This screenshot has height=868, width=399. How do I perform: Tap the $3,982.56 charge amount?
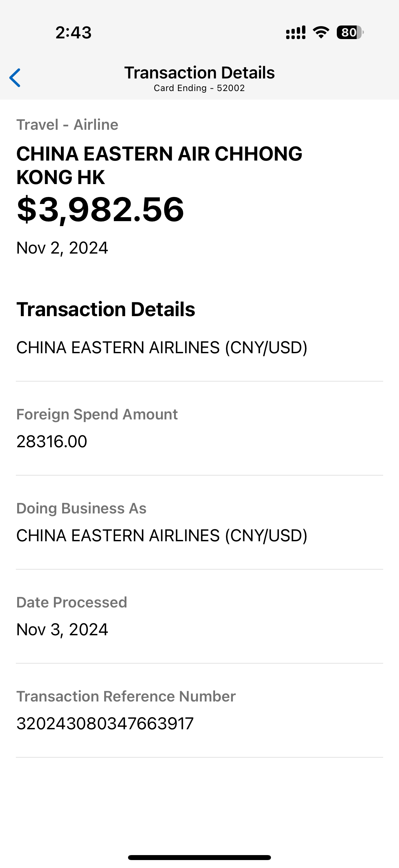(100, 210)
